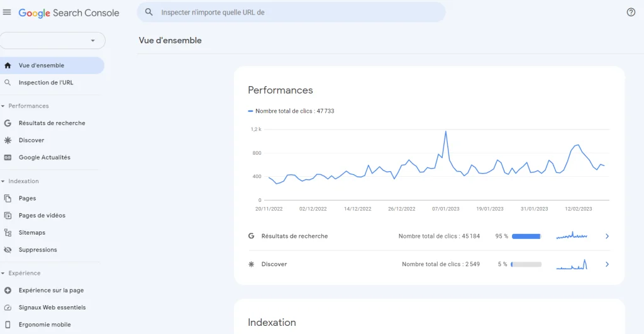The height and width of the screenshot is (334, 644).
Task: Click Discover label in Performances card
Action: coord(274,264)
